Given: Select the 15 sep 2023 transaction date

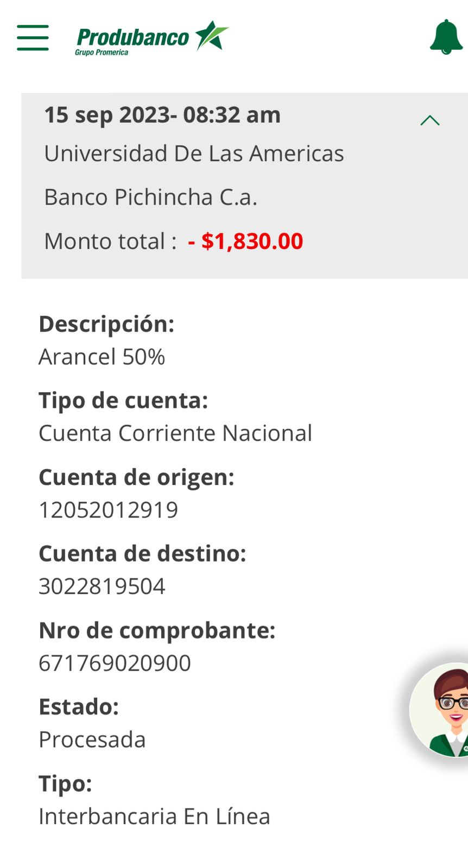Looking at the screenshot, I should click(x=162, y=115).
